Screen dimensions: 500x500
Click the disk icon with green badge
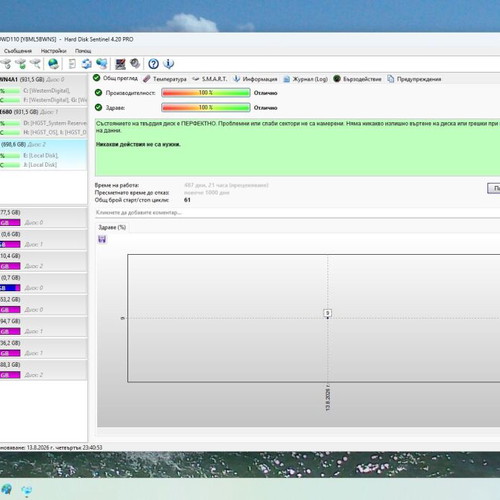coord(21,63)
